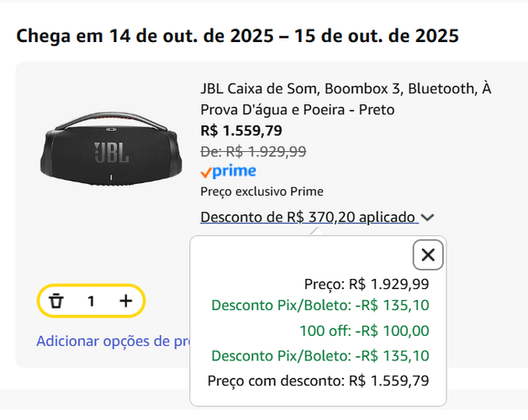The width and height of the screenshot is (528, 420).
Task: Click 'Preço com desconto: R$ 1.559,79' line
Action: tap(318, 381)
